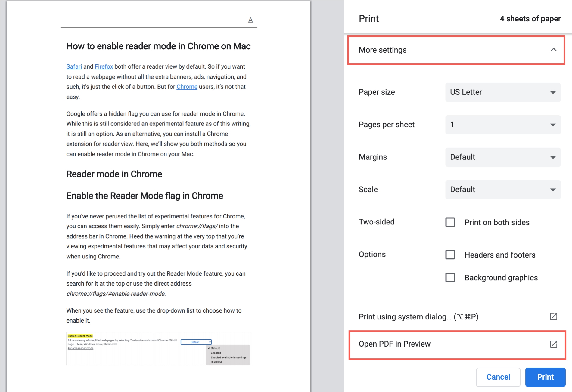Click the text appearance icon in preview header
The width and height of the screenshot is (572, 392).
tap(250, 20)
